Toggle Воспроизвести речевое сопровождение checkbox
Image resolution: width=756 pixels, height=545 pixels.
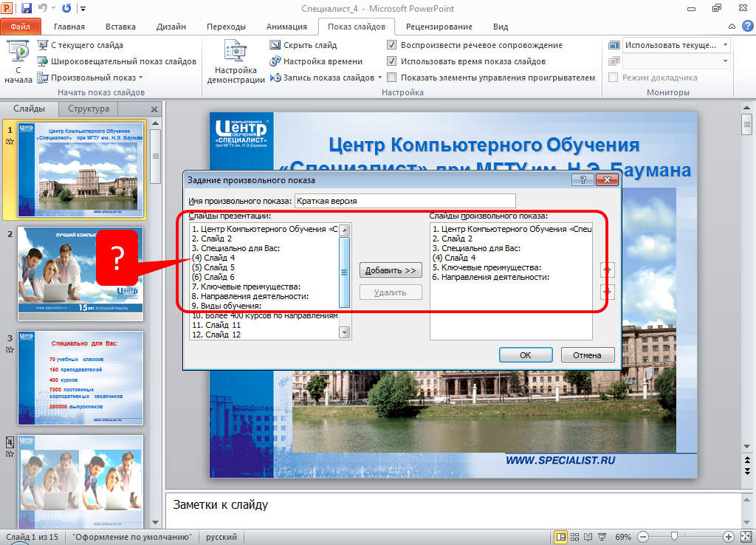(x=392, y=45)
